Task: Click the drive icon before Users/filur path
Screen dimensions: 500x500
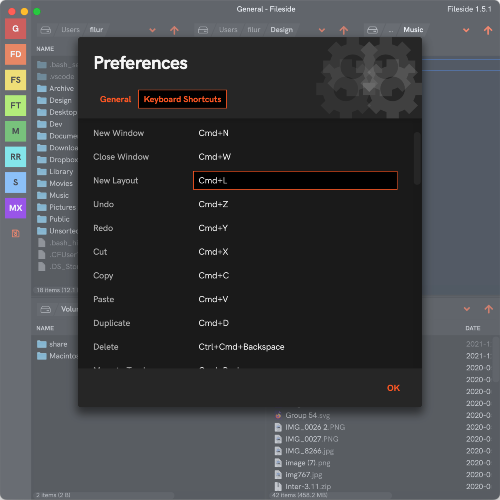Action: coord(46,30)
